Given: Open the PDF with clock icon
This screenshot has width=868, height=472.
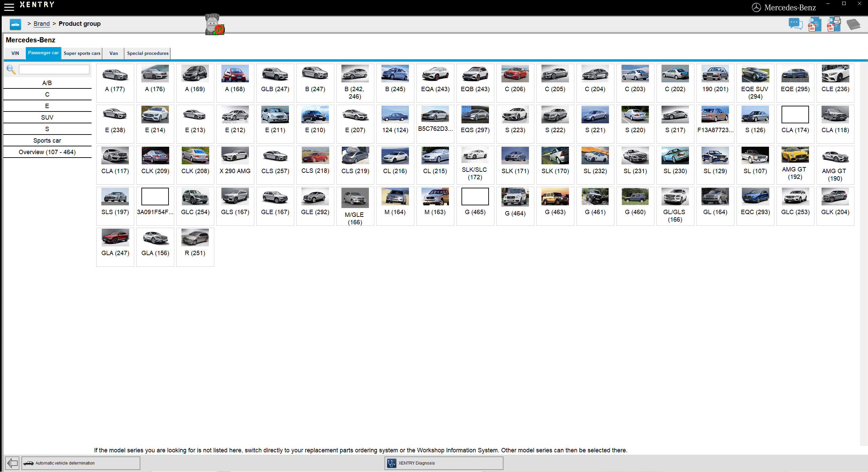Looking at the screenshot, I should [814, 24].
